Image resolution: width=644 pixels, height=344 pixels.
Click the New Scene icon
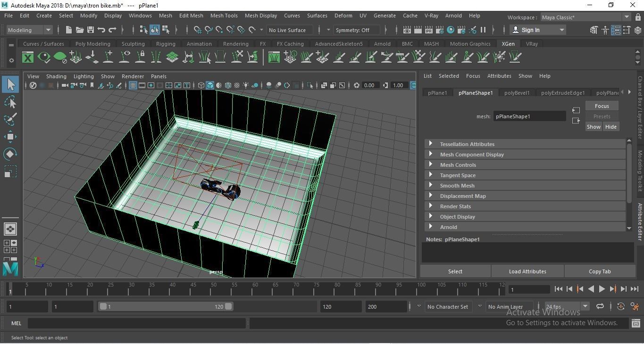point(68,30)
